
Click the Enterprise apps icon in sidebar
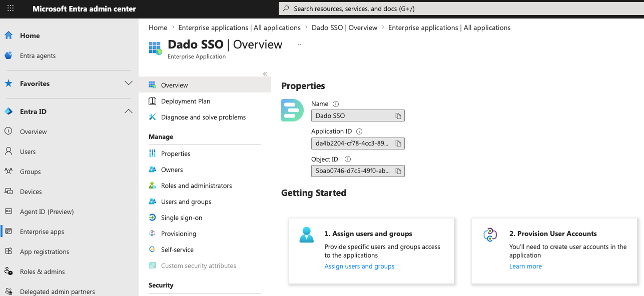point(9,231)
